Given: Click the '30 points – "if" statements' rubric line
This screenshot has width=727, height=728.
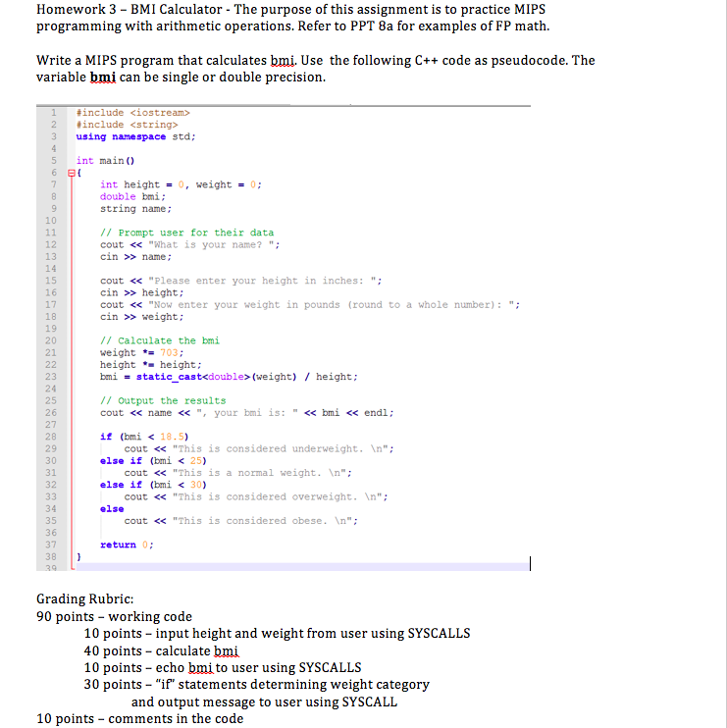Looking at the screenshot, I should (257, 685).
